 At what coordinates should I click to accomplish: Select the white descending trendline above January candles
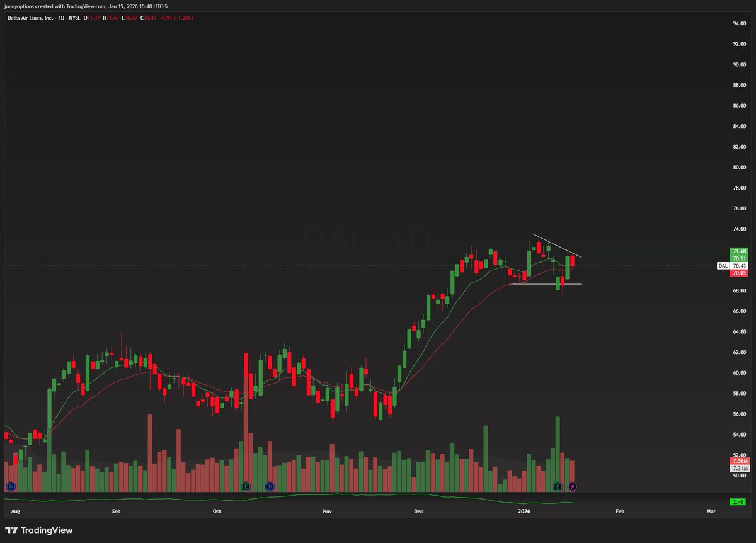coord(558,246)
